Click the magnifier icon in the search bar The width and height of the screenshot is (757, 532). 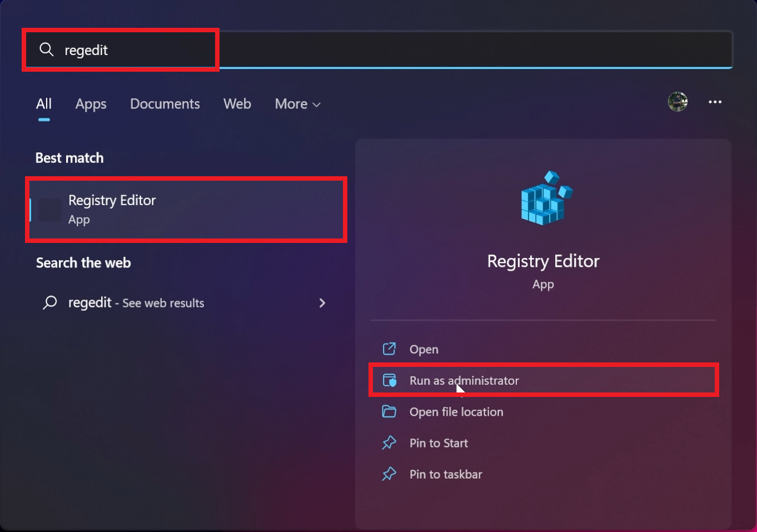(x=47, y=49)
